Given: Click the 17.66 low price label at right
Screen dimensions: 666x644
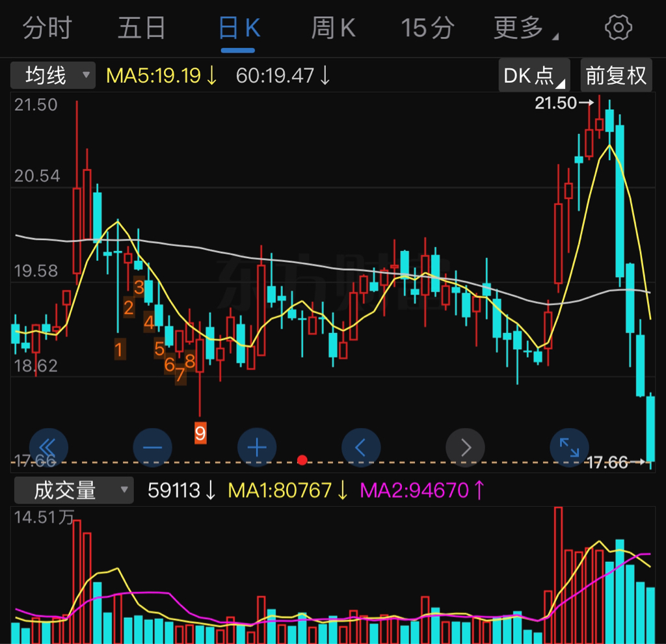Looking at the screenshot, I should coord(607,463).
